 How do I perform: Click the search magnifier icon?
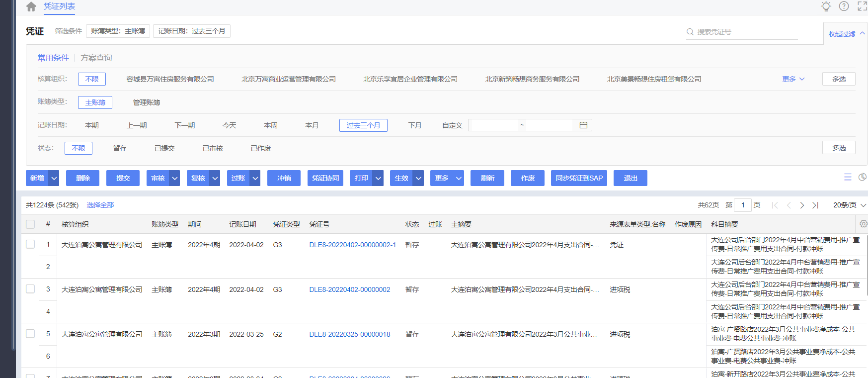pos(690,32)
